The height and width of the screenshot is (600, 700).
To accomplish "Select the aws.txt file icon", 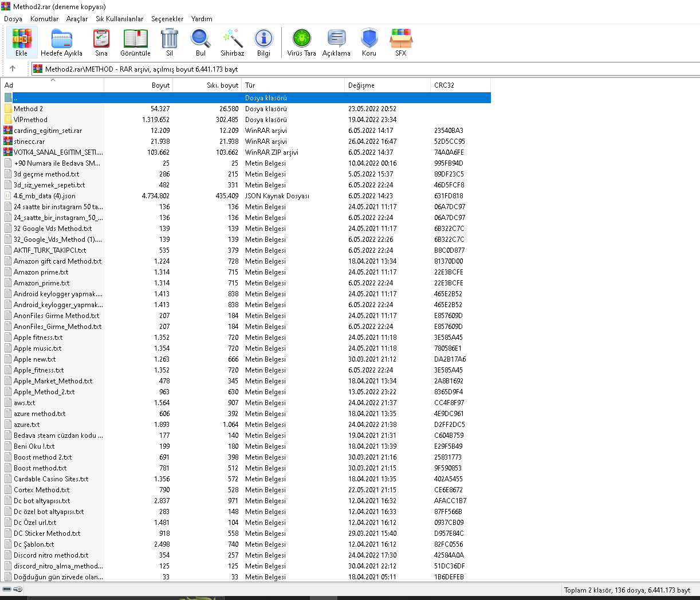I will [8, 402].
